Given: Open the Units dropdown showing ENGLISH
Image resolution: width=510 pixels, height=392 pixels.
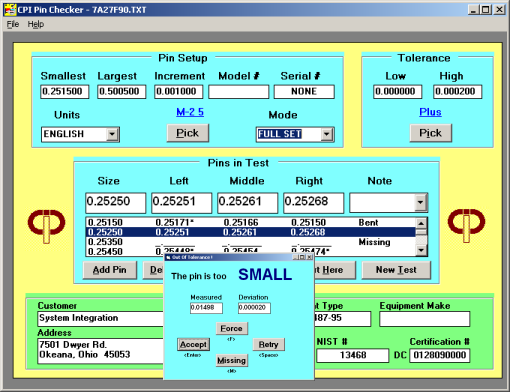Looking at the screenshot, I should coord(80,134).
